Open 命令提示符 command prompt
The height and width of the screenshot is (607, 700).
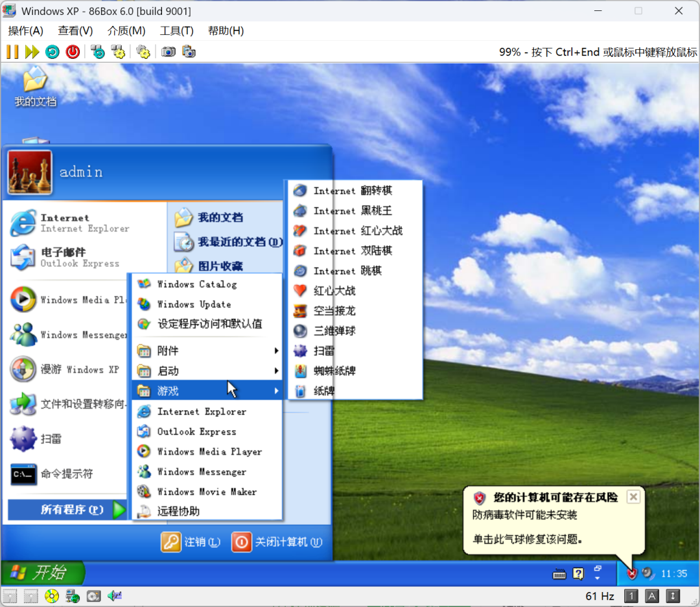pos(67,474)
